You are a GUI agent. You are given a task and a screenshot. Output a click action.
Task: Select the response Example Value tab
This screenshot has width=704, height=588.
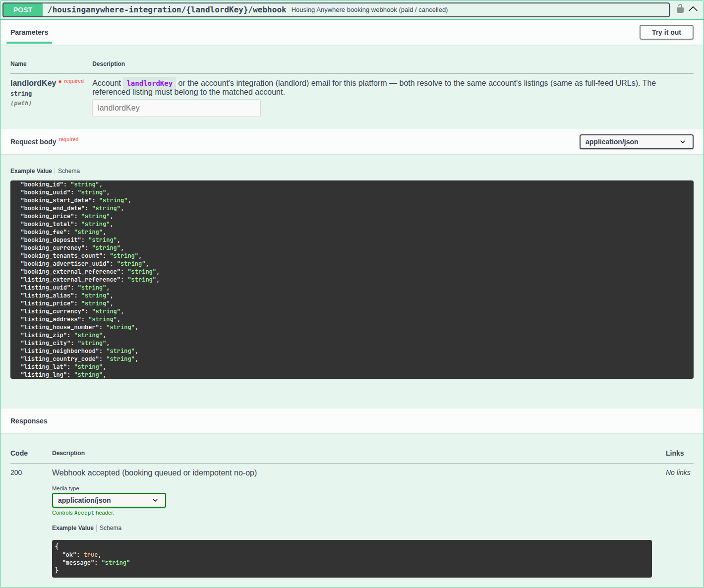(73, 528)
